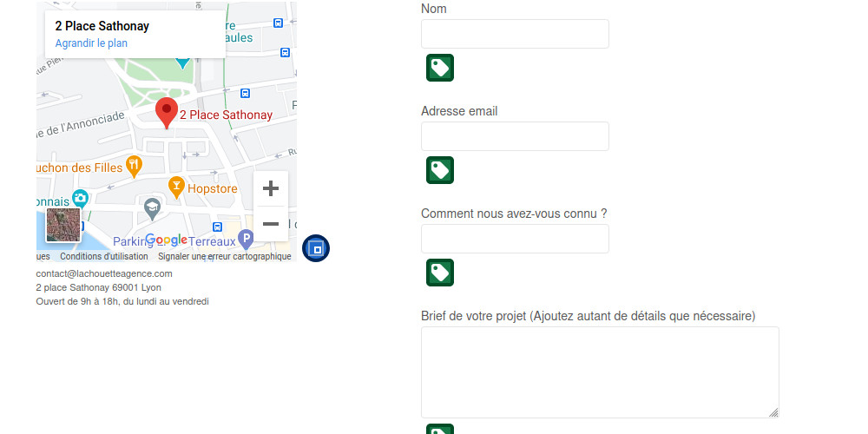Click the red map pin at 2 Place Sathonay
This screenshot has width=868, height=434.
pos(167,113)
